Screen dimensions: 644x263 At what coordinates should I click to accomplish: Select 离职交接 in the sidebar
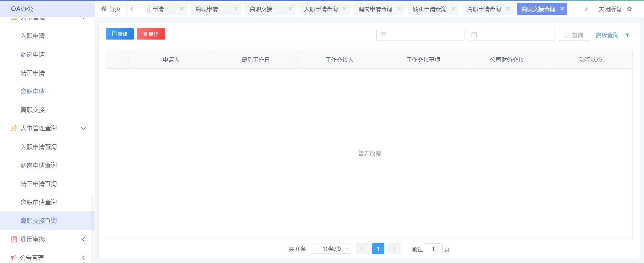click(33, 110)
